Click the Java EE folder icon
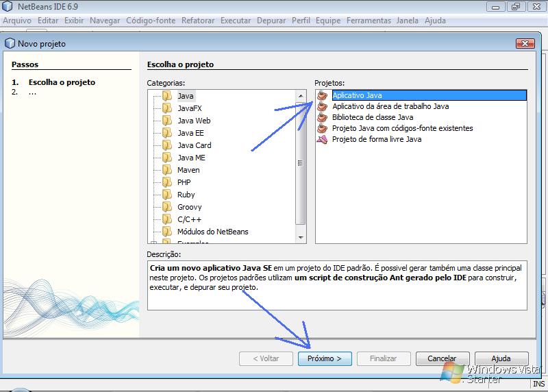The width and height of the screenshot is (548, 392). [x=167, y=133]
